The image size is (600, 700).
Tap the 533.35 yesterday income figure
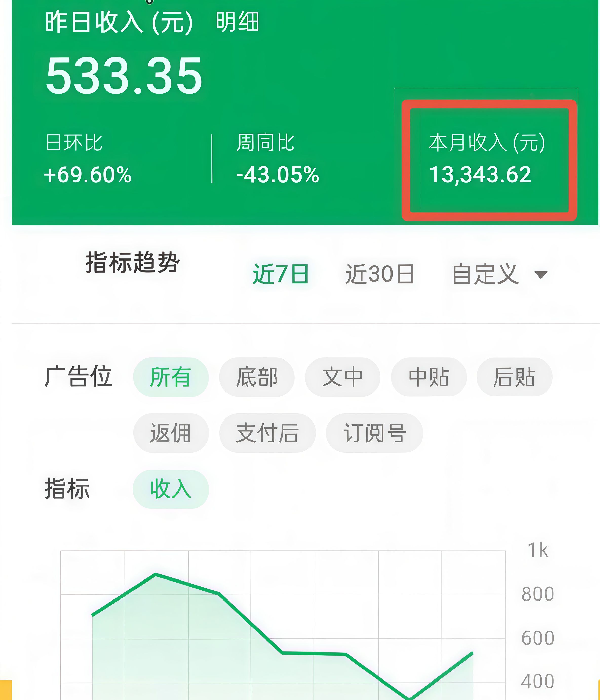(x=124, y=76)
